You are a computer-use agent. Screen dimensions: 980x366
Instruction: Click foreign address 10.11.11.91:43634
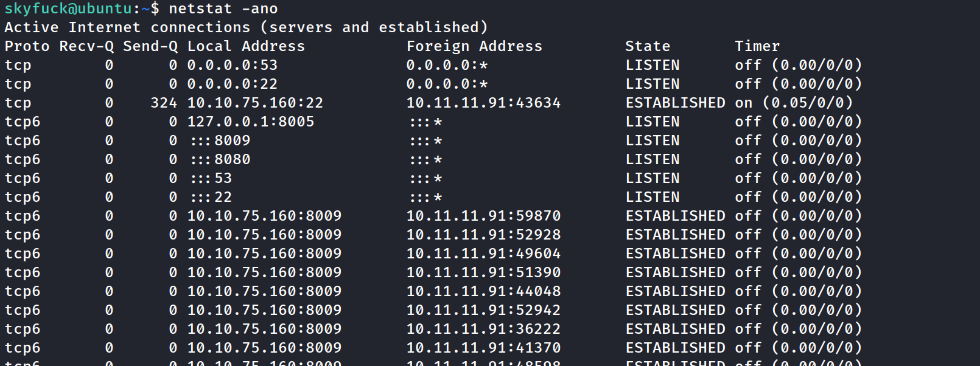pos(483,103)
